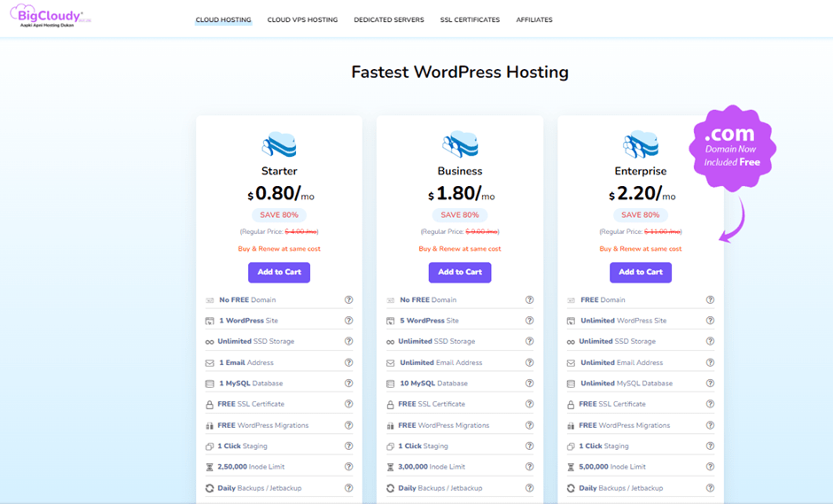Open help for Enterprise Daily Backups
This screenshot has width=833, height=504.
tap(710, 487)
